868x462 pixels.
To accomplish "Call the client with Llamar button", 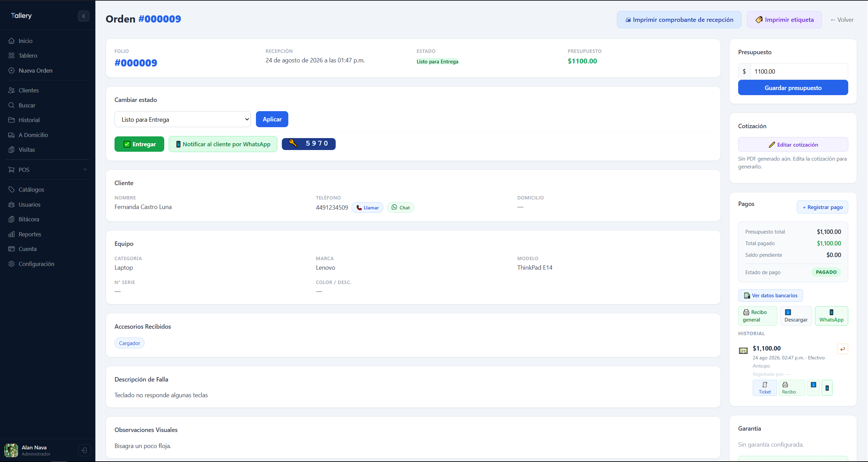I will point(367,208).
